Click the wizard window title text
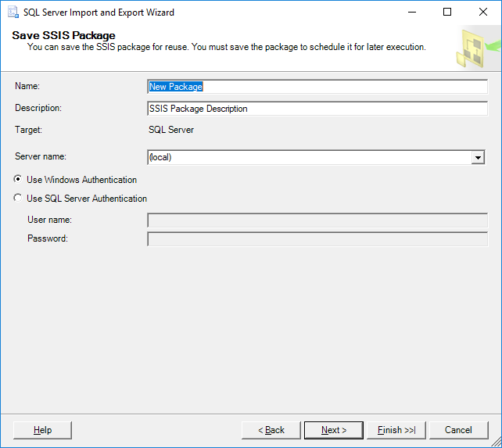502x448 pixels. tap(99, 13)
